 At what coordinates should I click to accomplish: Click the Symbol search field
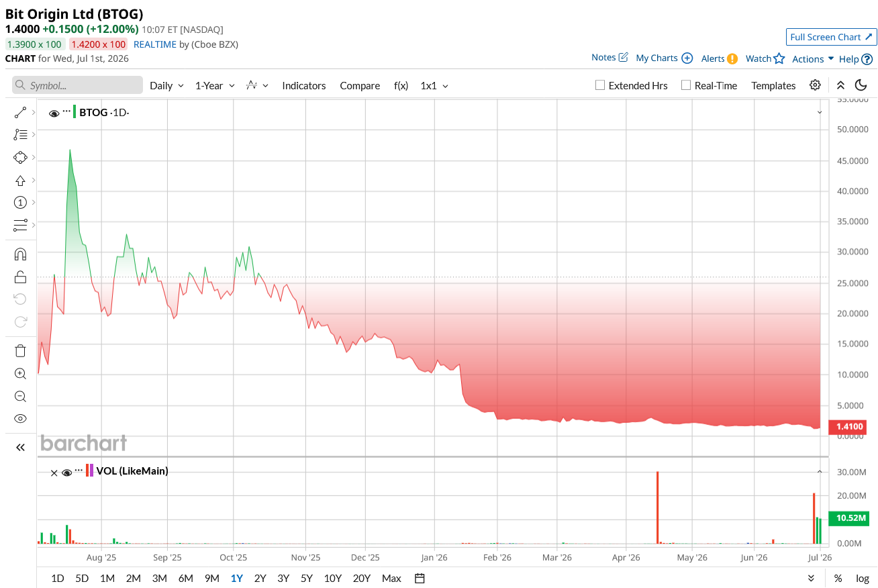(77, 85)
